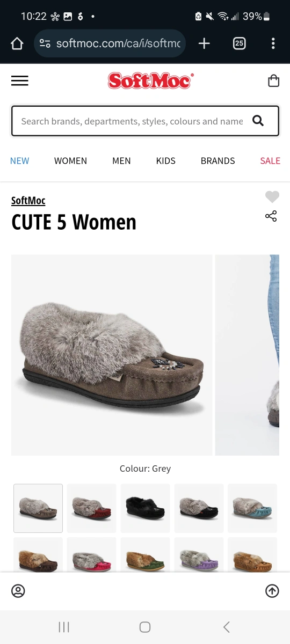Add CUTE 5 to wishlist heart

point(272,197)
